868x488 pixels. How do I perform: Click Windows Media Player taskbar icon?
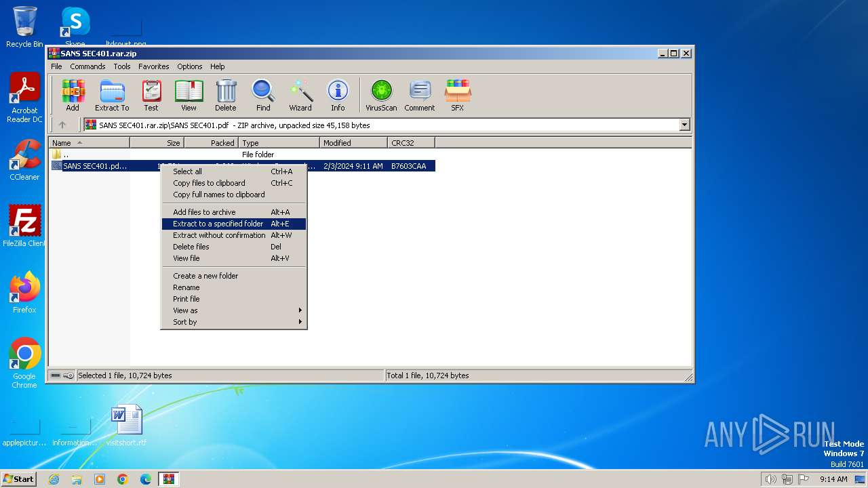pyautogui.click(x=100, y=479)
